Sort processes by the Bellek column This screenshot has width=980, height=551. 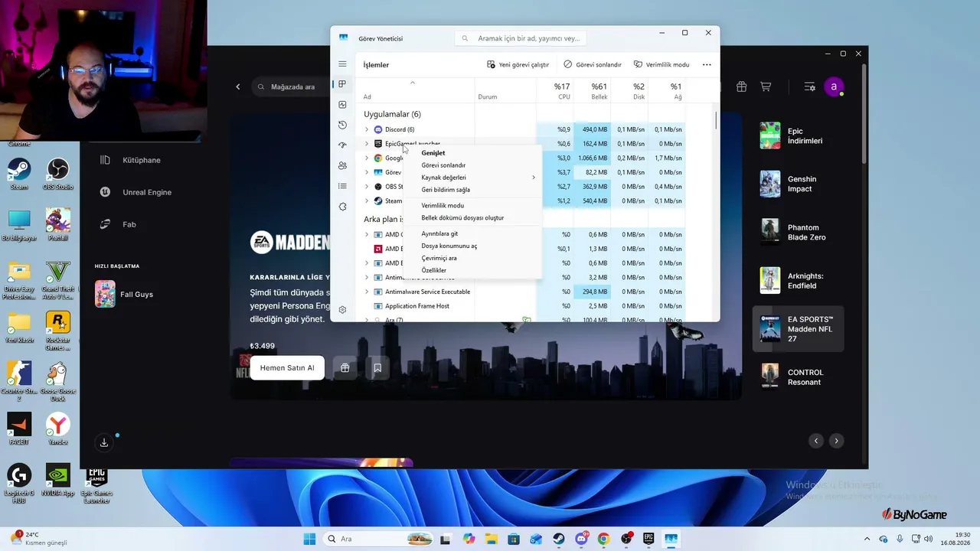pyautogui.click(x=593, y=91)
